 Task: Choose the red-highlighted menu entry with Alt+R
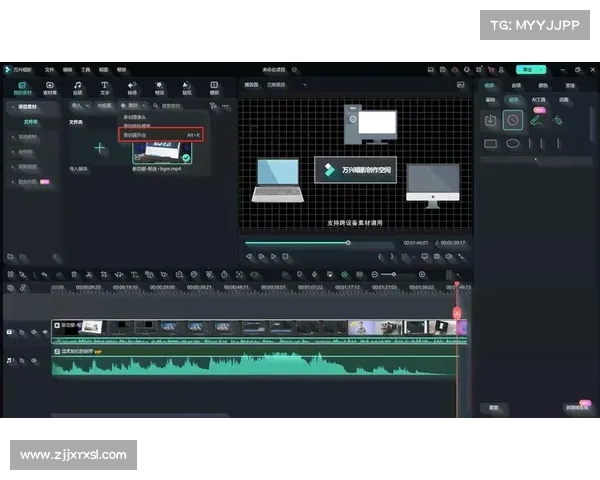pyautogui.click(x=161, y=133)
